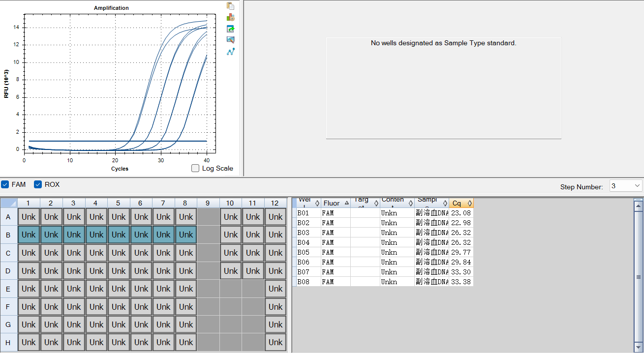Click the Target column sort diamond

(376, 203)
